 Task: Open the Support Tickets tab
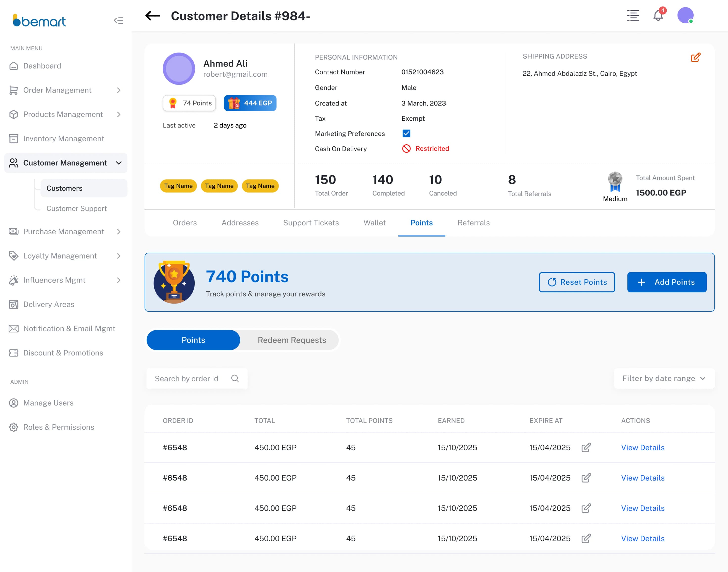tap(311, 223)
